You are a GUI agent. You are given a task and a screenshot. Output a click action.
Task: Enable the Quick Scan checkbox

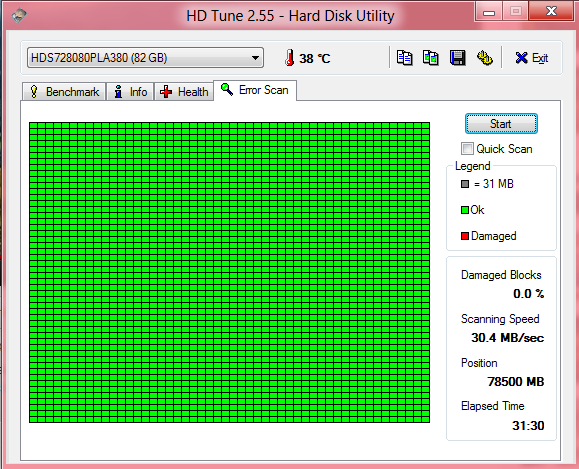point(467,148)
